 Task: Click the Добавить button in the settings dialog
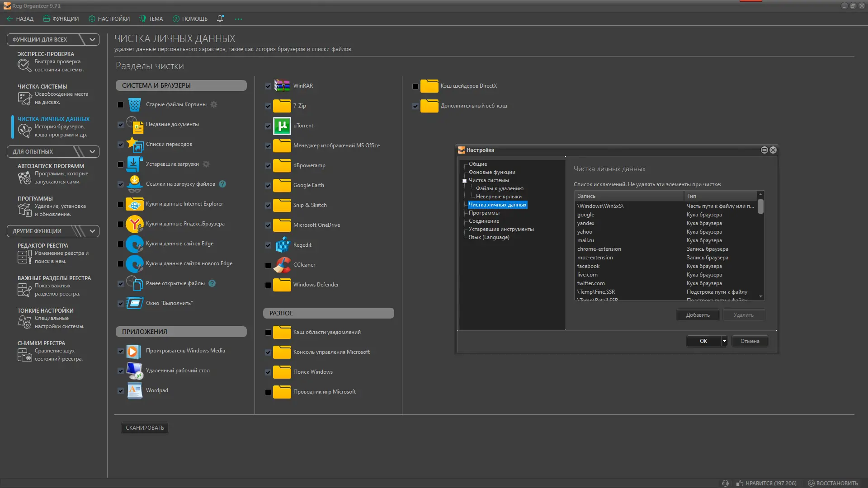click(698, 315)
